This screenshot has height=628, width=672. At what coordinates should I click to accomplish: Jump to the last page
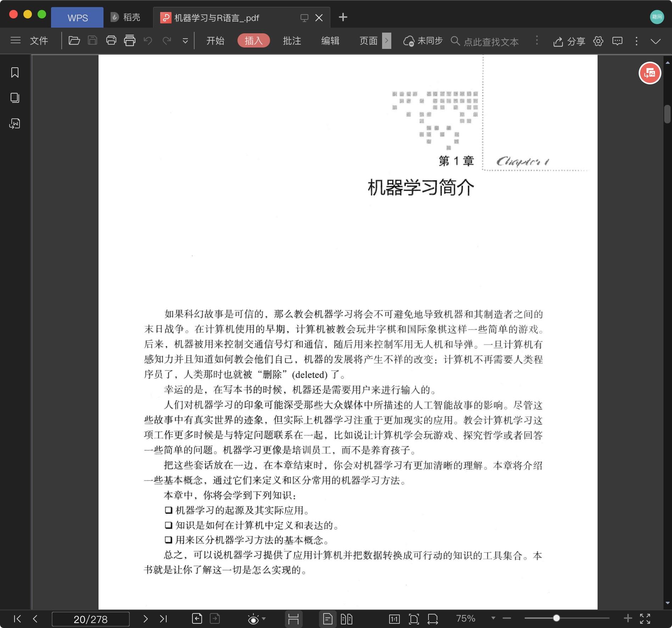[x=163, y=619]
